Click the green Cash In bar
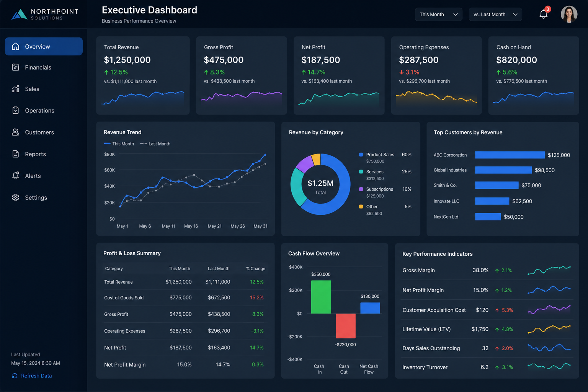This screenshot has height=392, width=588. pos(321,297)
